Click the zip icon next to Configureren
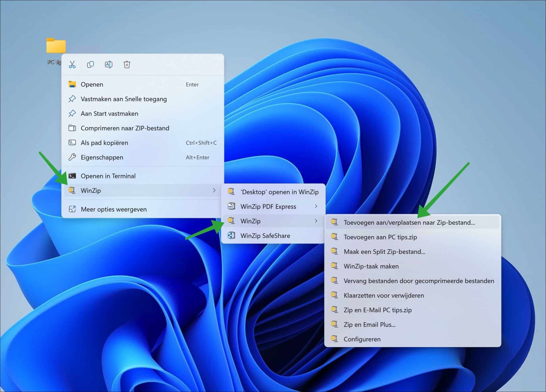 (x=335, y=339)
